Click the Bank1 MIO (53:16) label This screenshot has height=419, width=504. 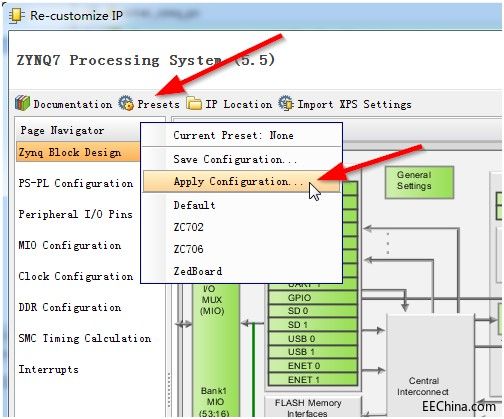tap(214, 402)
